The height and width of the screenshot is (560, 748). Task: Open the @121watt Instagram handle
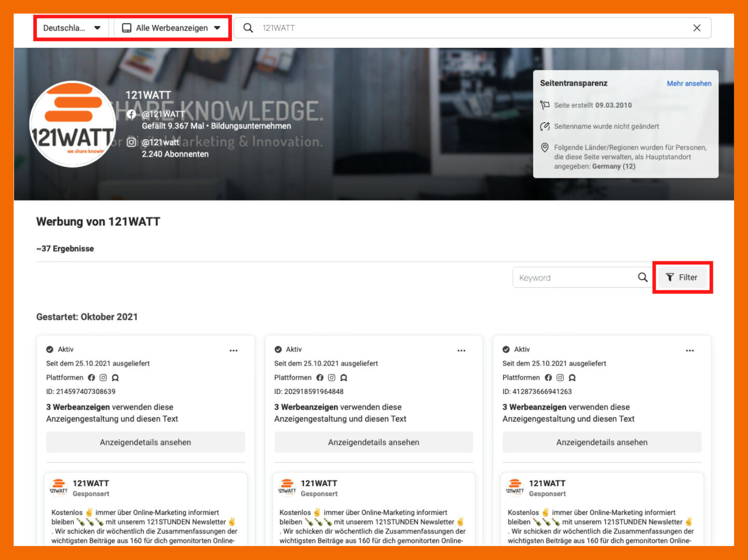(160, 142)
